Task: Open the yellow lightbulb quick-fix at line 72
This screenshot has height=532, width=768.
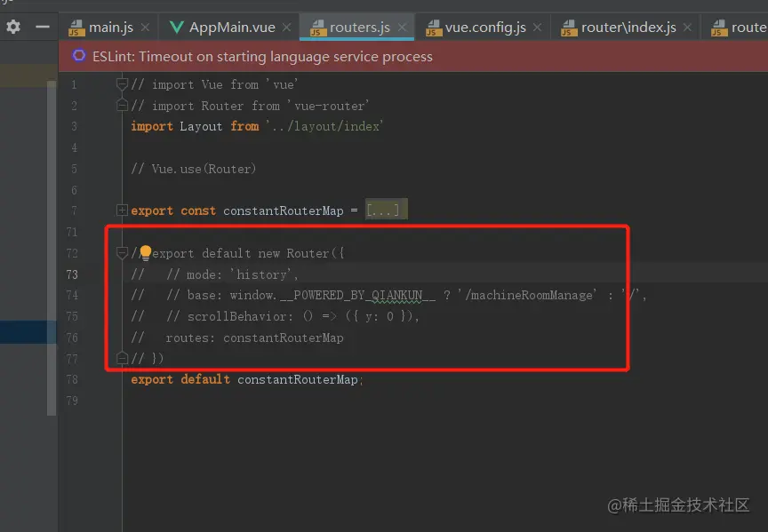Action: pyautogui.click(x=146, y=252)
